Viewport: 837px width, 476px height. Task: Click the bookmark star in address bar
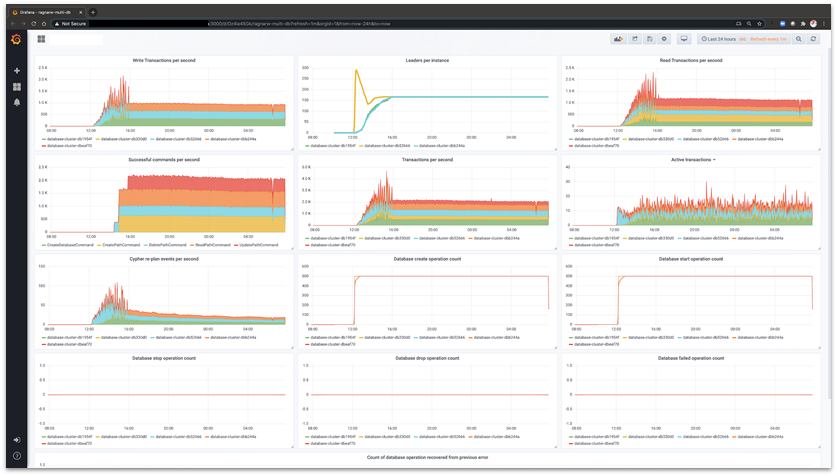click(x=759, y=23)
